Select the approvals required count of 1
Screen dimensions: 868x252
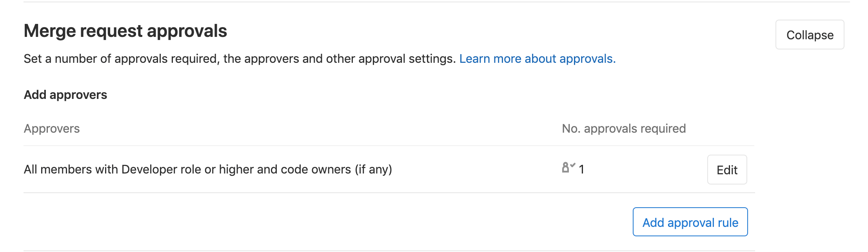(x=581, y=169)
